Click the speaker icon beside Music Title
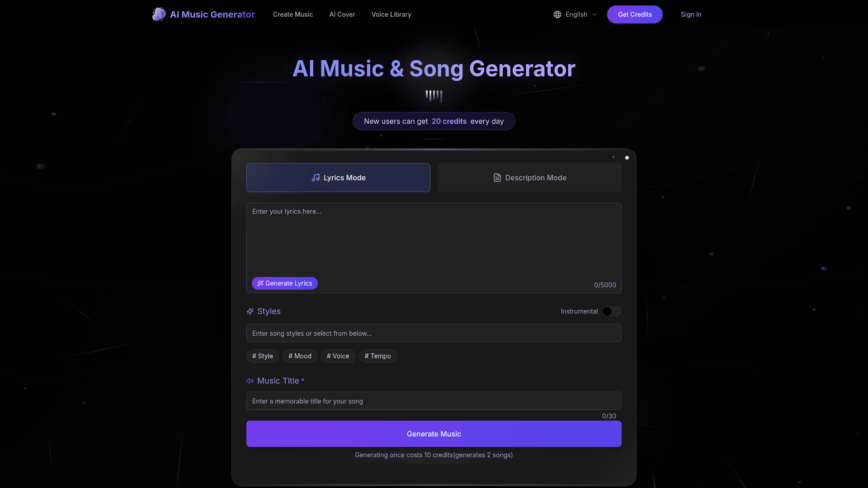868x488 pixels. point(250,381)
